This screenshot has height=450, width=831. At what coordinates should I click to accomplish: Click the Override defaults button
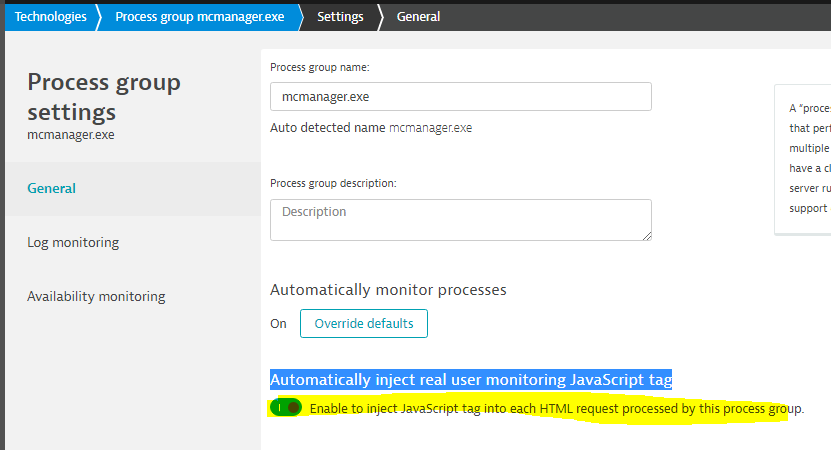click(x=364, y=324)
